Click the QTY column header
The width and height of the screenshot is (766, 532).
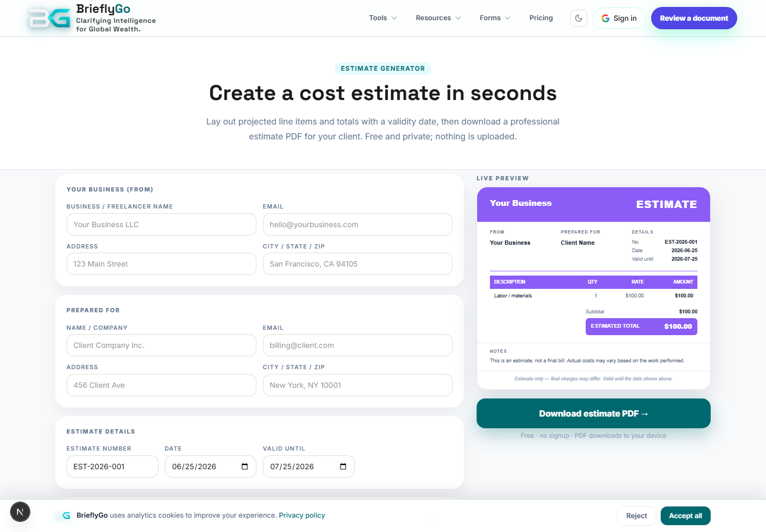pyautogui.click(x=593, y=282)
